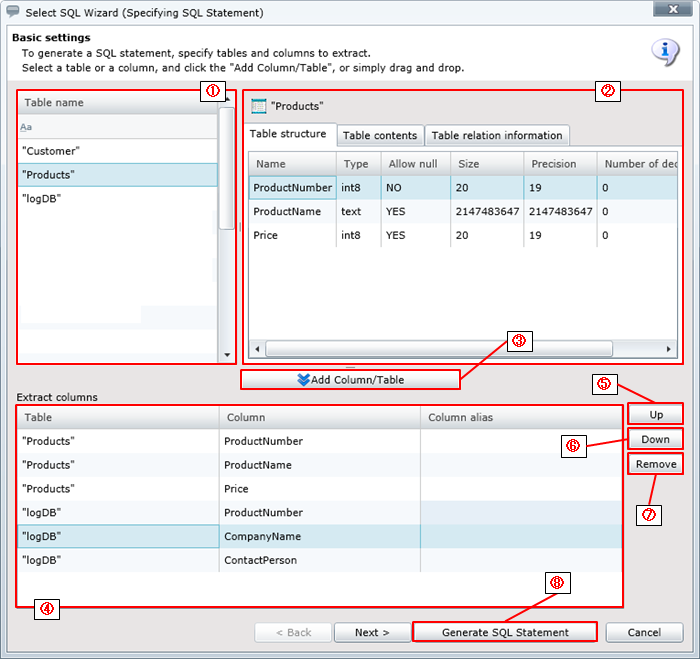Select the ProductName row in table structure

point(287,211)
